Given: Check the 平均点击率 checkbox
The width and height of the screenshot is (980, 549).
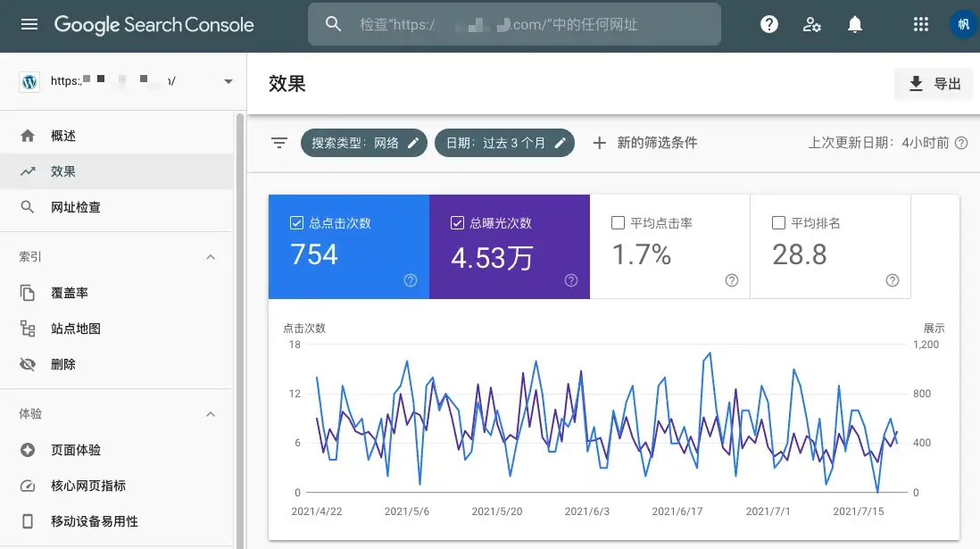Looking at the screenshot, I should pyautogui.click(x=619, y=222).
